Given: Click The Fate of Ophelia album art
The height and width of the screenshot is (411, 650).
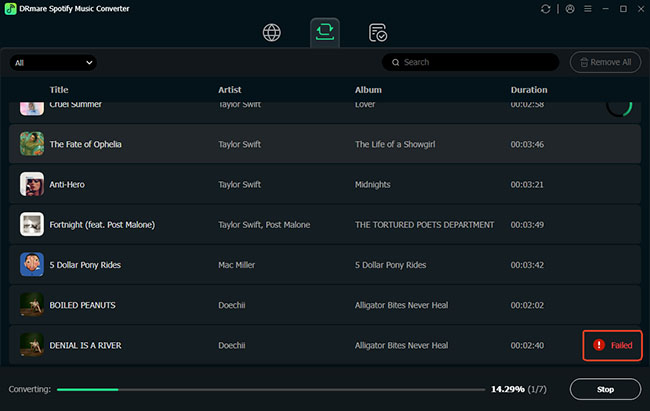Looking at the screenshot, I should 32,144.
